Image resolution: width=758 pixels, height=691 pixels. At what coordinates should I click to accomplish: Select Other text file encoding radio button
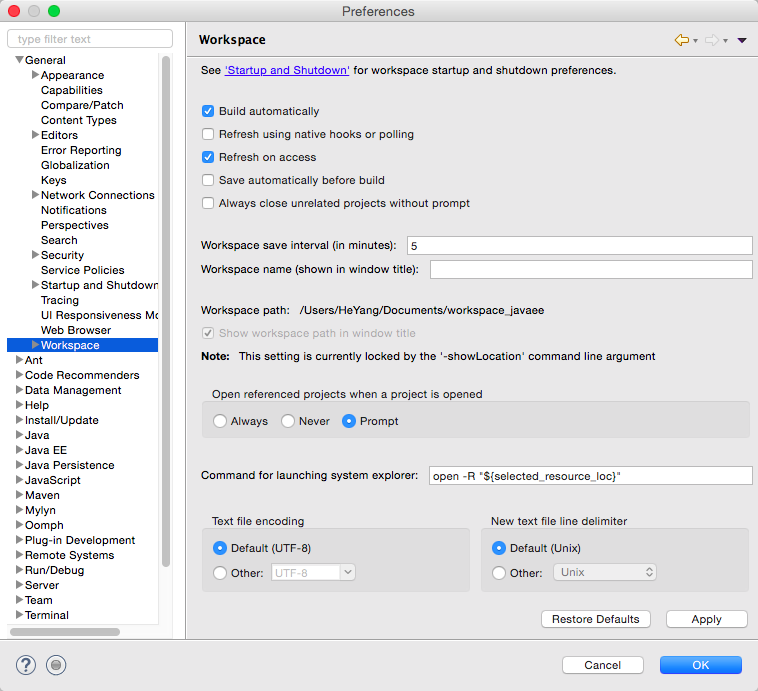click(220, 573)
